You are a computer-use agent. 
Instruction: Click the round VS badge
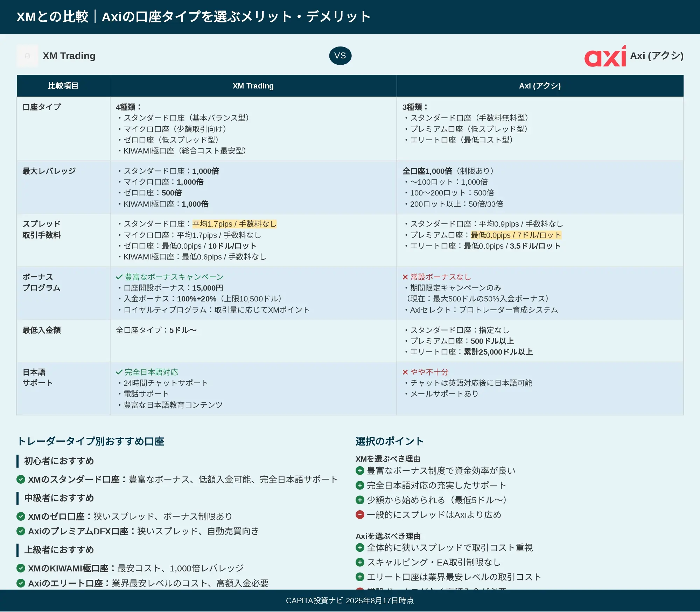[x=340, y=56]
